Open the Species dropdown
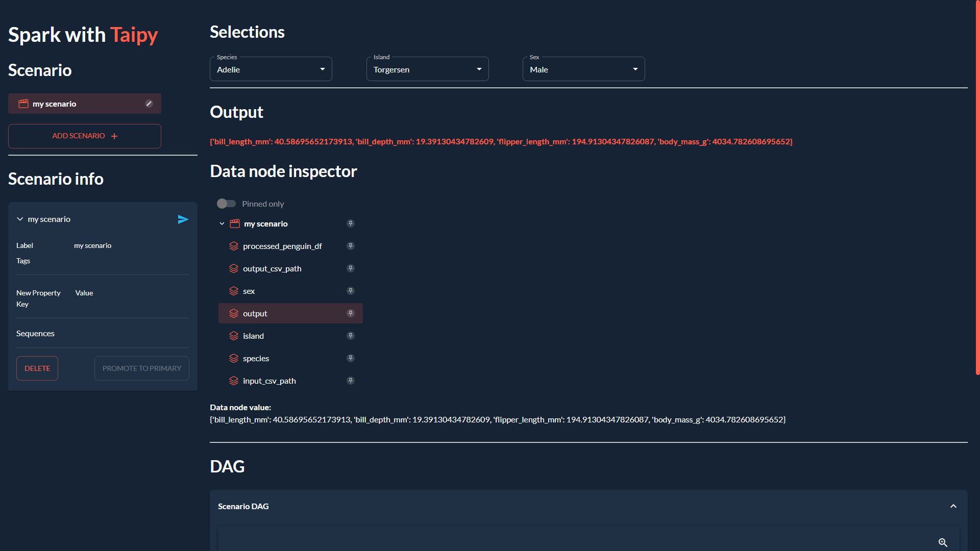 tap(271, 69)
